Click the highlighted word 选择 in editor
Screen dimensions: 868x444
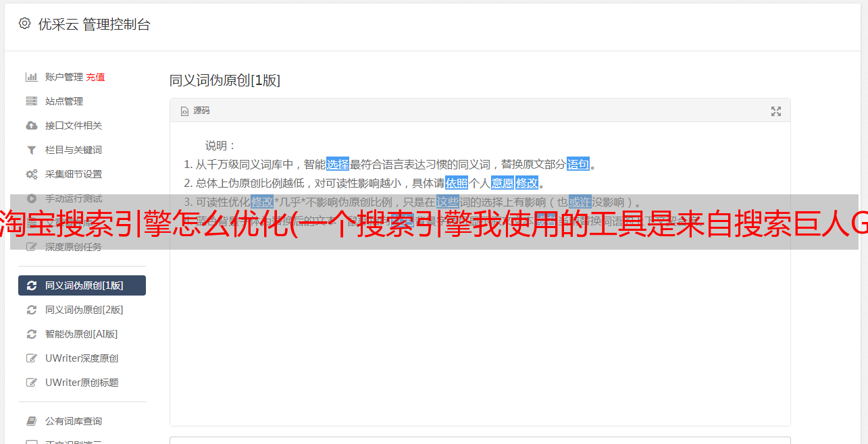(338, 164)
